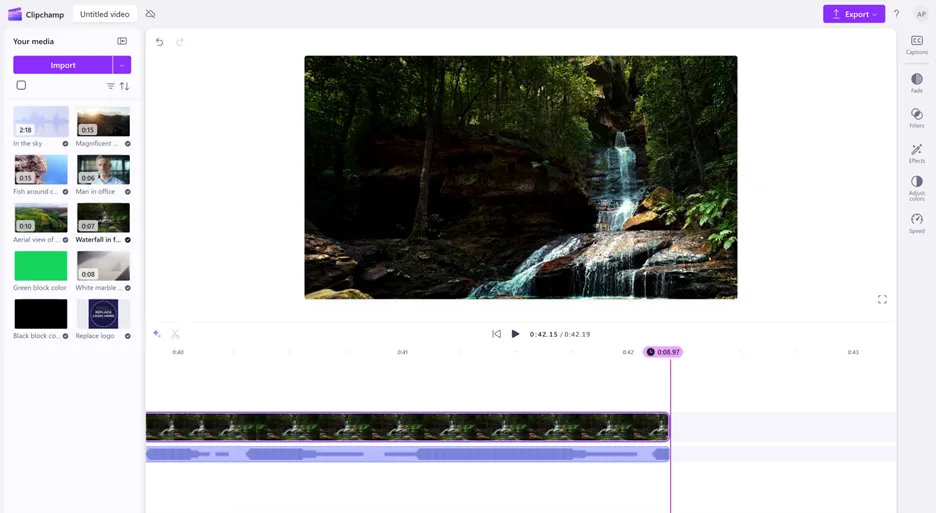This screenshot has width=936, height=513.
Task: Open the media sort order options
Action: point(125,86)
